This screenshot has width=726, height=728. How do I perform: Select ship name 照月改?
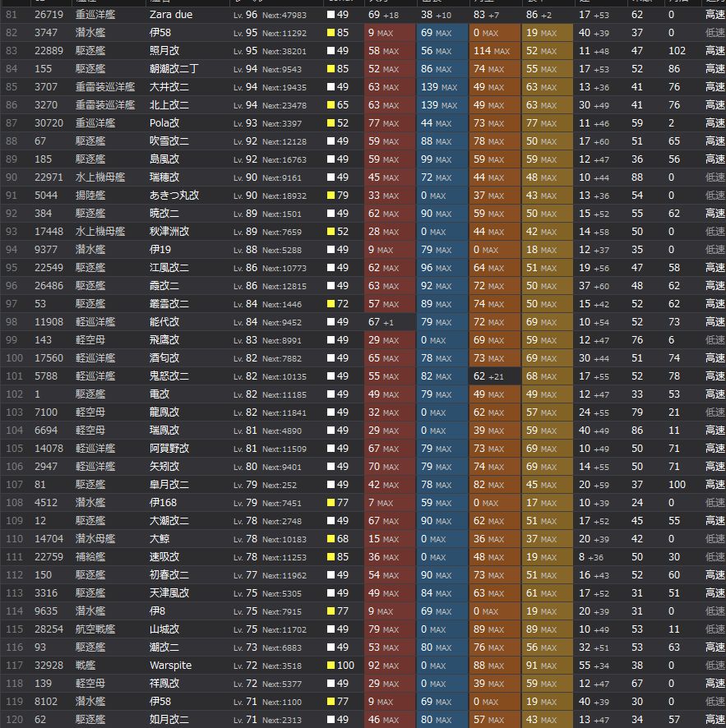coord(164,51)
